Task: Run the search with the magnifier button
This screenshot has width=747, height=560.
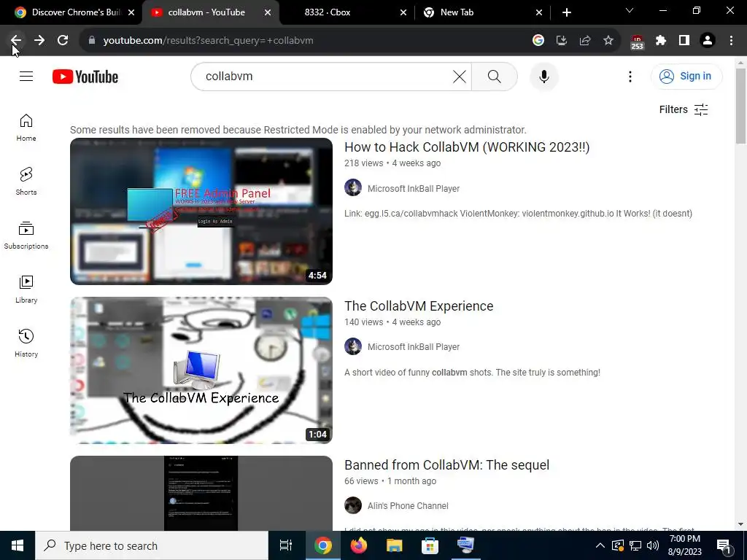Action: coord(495,76)
